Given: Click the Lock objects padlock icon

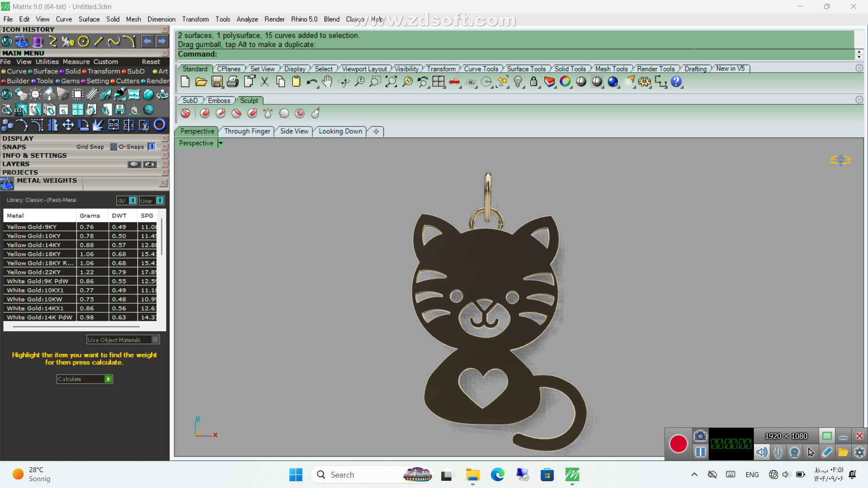Looking at the screenshot, I should click(x=533, y=82).
